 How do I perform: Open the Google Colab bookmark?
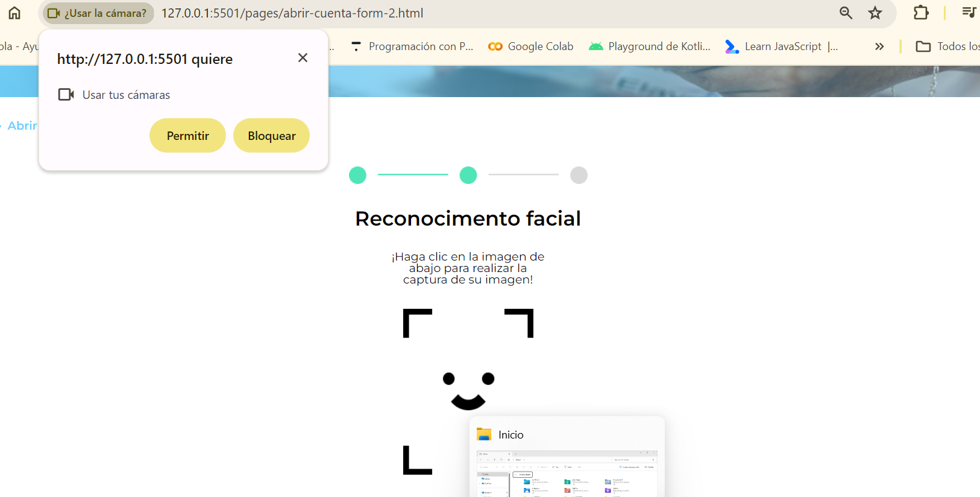click(x=531, y=46)
